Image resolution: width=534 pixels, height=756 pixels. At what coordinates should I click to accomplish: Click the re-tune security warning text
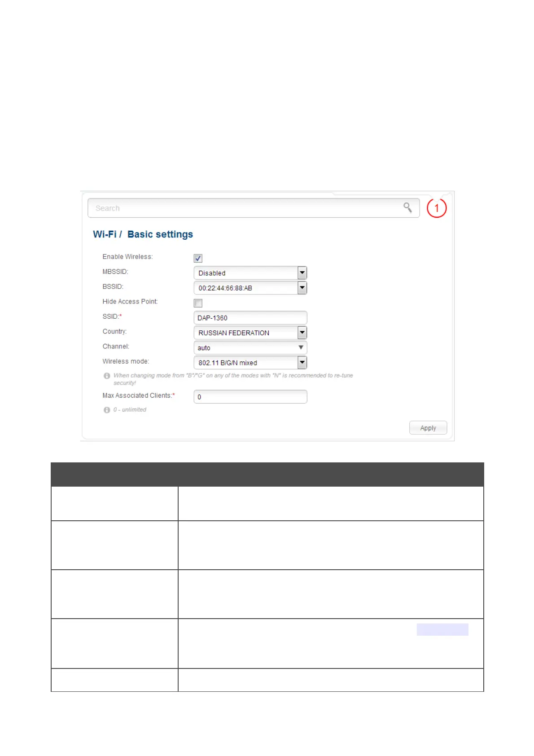233,379
